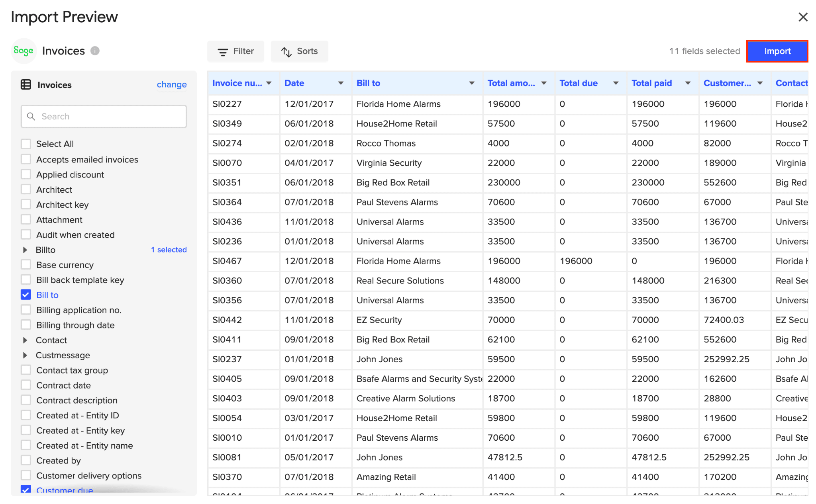Click the change link for Invoices
This screenshot has height=504, width=816.
click(172, 84)
